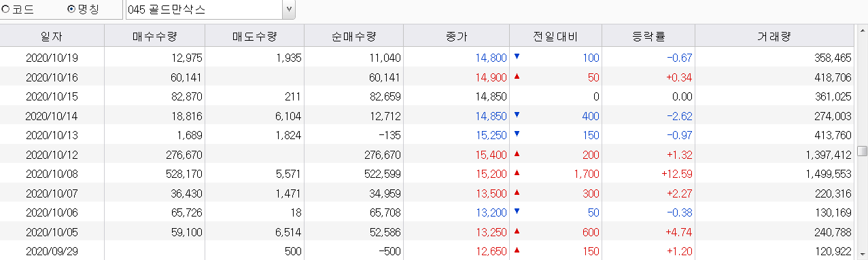Click sell quantity 6,104
The height and width of the screenshot is (260, 868).
pos(289,116)
